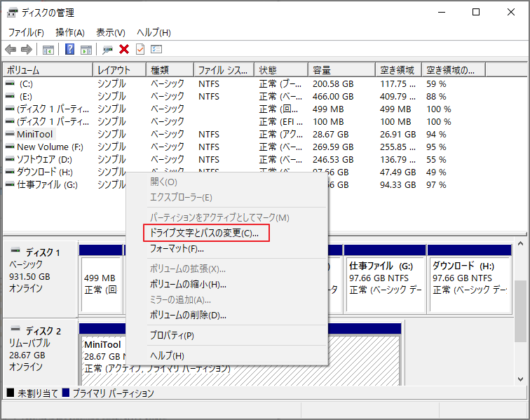Viewport: 530px width, 420px height.
Task: Click the Forward arrow toolbar icon
Action: 27,49
